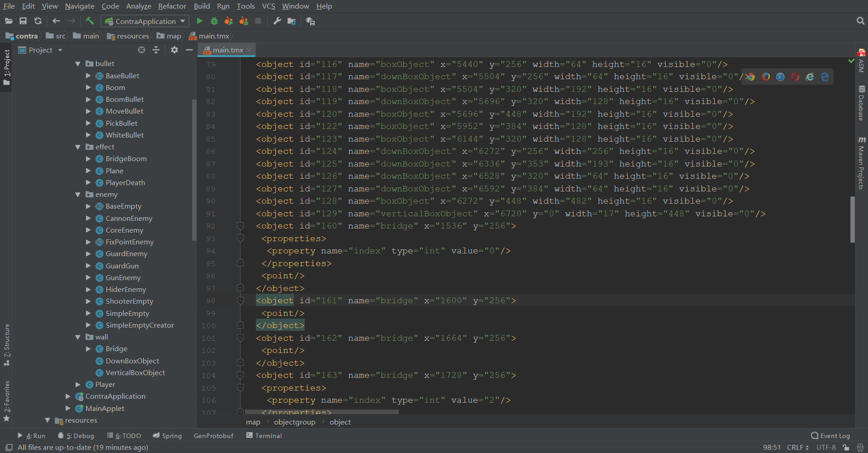Open Project panel gear settings

tap(175, 50)
